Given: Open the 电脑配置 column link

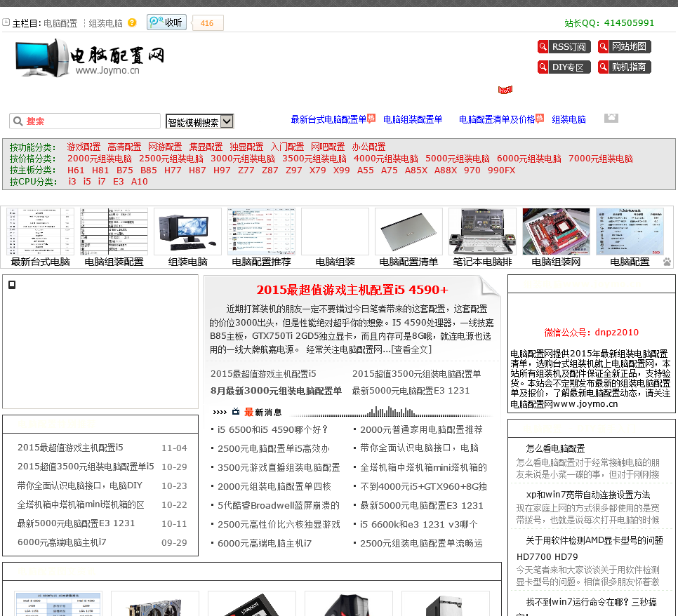Looking at the screenshot, I should 60,23.
